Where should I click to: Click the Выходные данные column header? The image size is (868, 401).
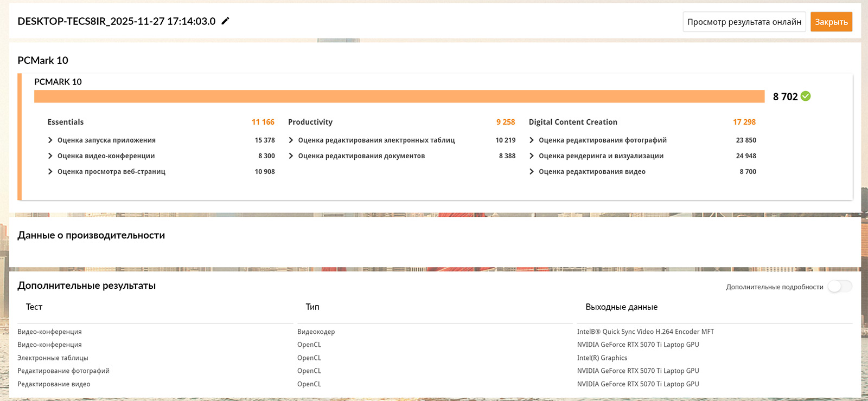click(621, 307)
